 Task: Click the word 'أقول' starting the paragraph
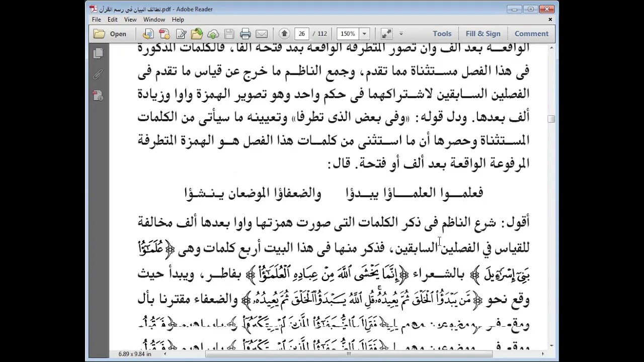(516, 222)
